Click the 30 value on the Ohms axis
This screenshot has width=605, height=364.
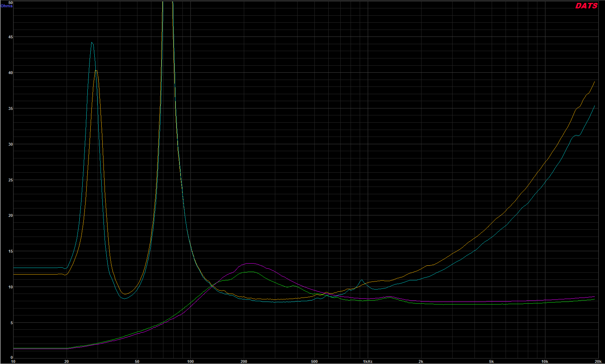coord(11,145)
